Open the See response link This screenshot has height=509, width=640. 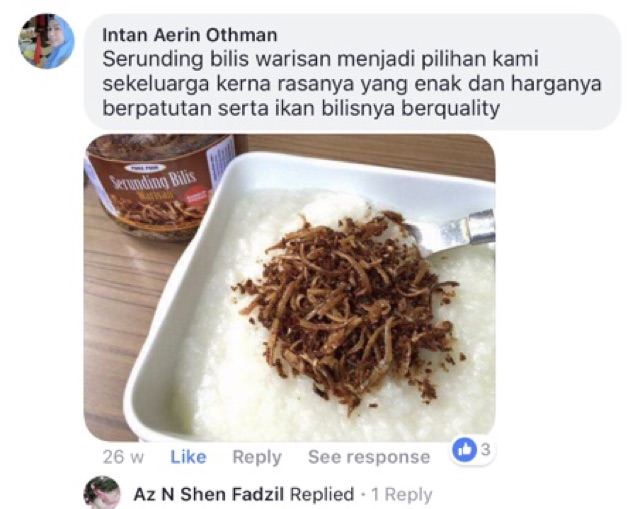[x=369, y=457]
